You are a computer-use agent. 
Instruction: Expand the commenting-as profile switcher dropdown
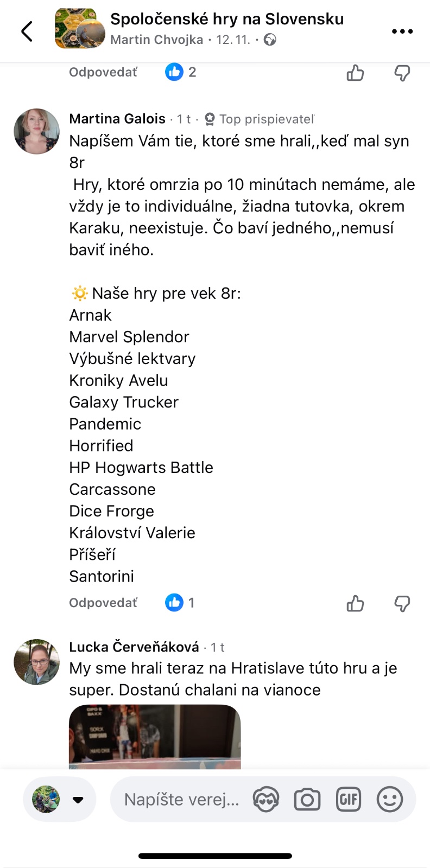78,800
